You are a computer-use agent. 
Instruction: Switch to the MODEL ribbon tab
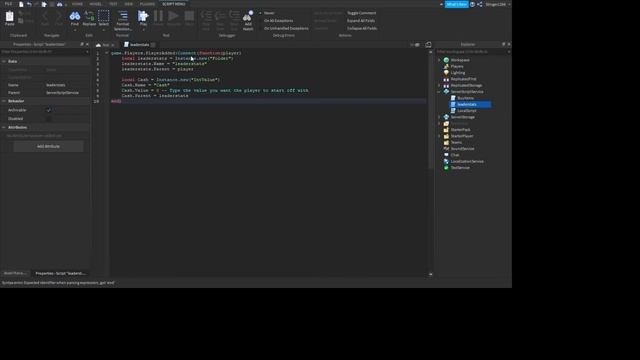pos(96,4)
